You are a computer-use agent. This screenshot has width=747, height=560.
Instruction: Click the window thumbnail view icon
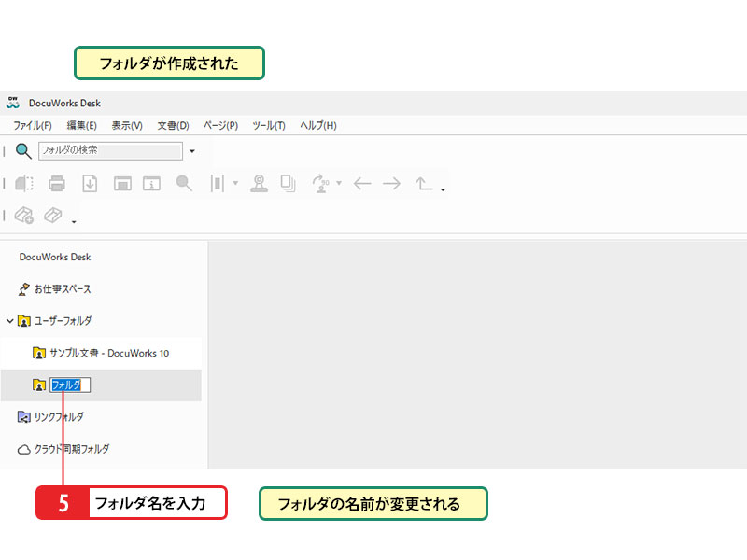(x=122, y=183)
